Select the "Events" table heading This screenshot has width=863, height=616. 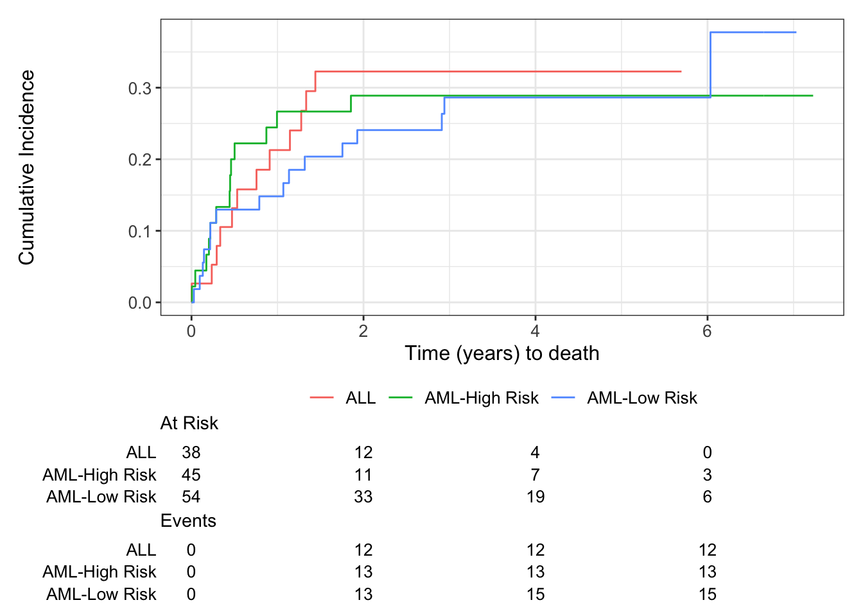(x=188, y=521)
